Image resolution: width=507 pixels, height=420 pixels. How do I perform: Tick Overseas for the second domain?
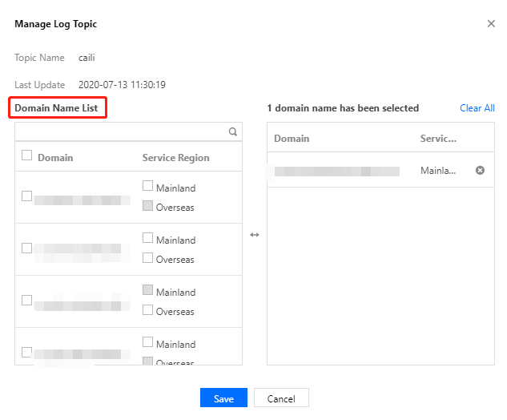point(148,258)
